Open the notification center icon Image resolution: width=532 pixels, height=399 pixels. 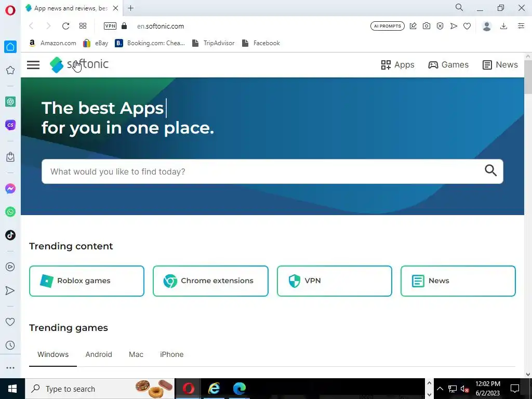tap(515, 389)
